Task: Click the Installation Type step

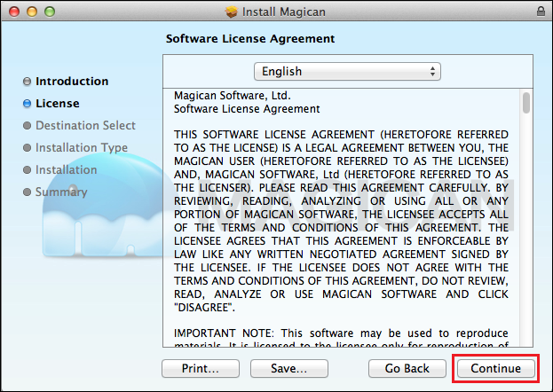Action: click(x=82, y=148)
